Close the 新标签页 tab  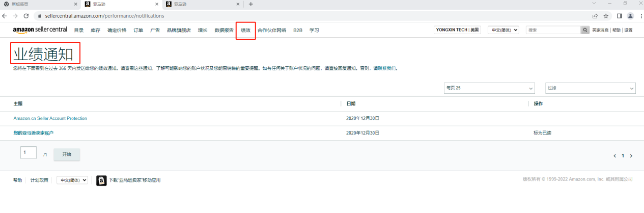(x=75, y=4)
